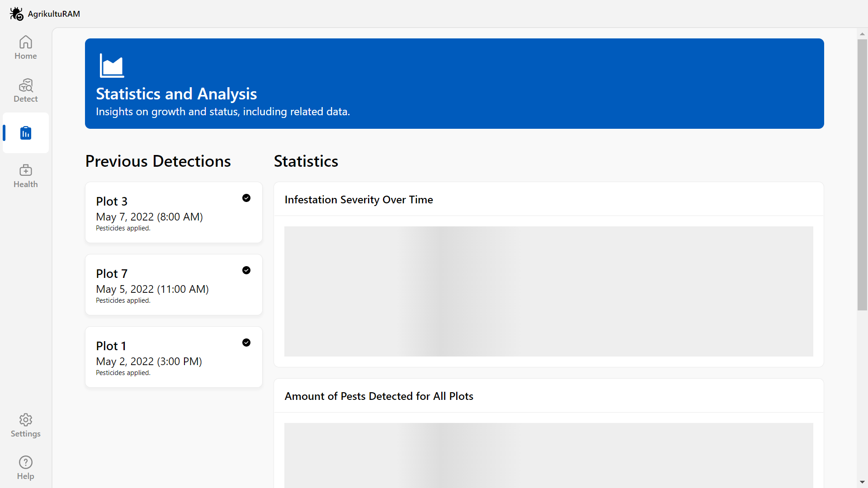Click the scrollbar down arrow
Screen dimensions: 868x488
point(862,482)
